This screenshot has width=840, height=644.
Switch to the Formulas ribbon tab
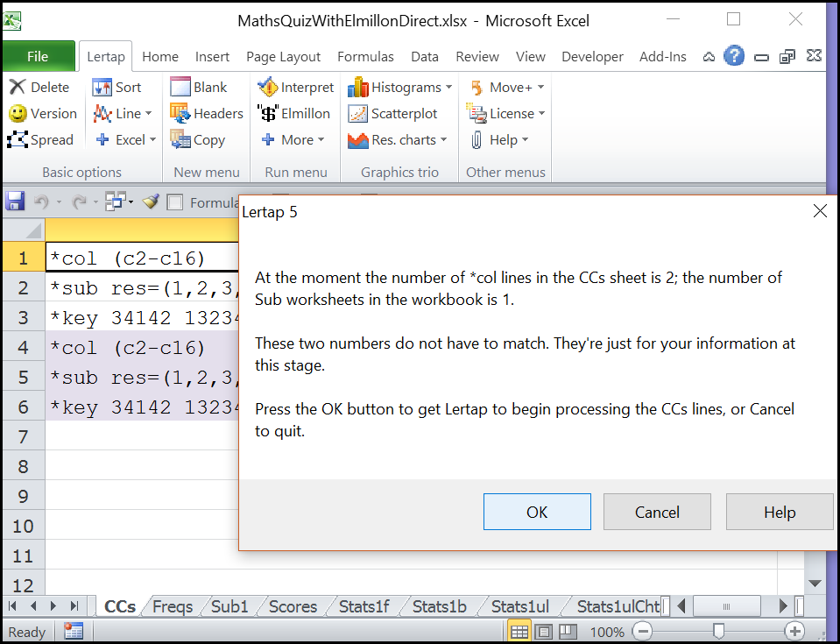coord(365,56)
